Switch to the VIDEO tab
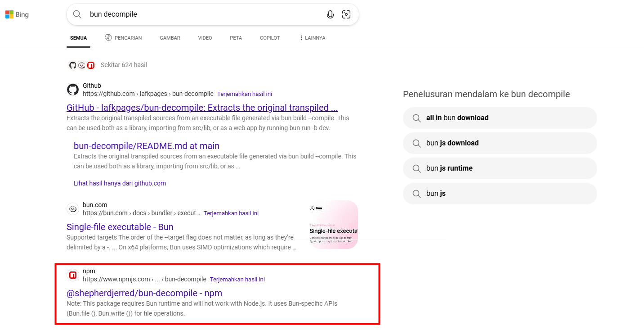This screenshot has height=330, width=644. [205, 38]
